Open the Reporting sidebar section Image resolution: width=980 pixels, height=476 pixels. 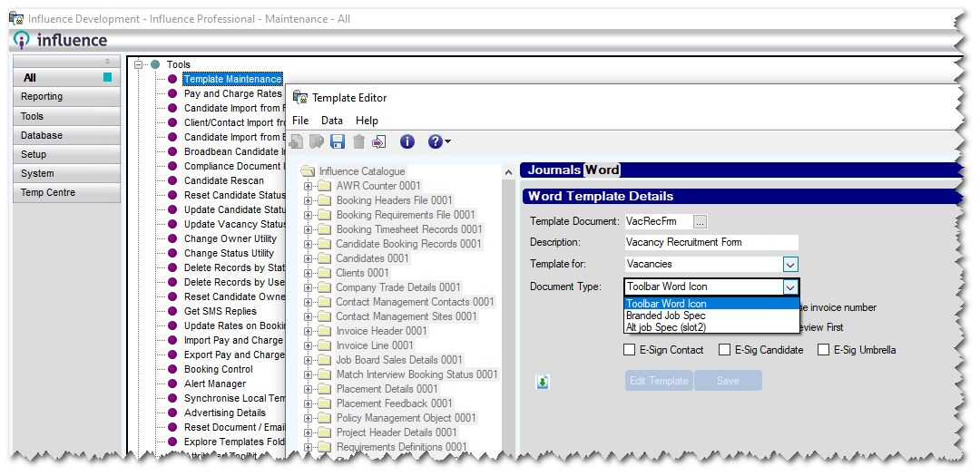coord(66,97)
